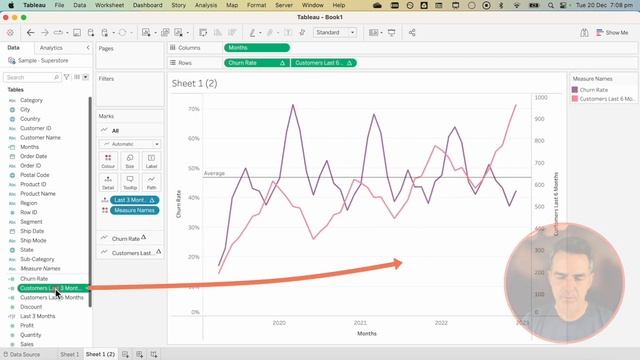Expand the Customers Last marks section
640x360 pixels.
click(130, 253)
